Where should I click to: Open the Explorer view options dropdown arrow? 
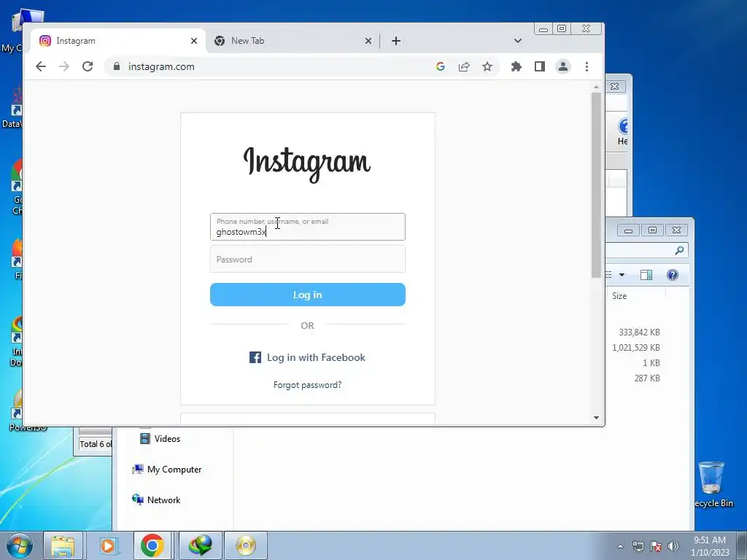coord(622,275)
